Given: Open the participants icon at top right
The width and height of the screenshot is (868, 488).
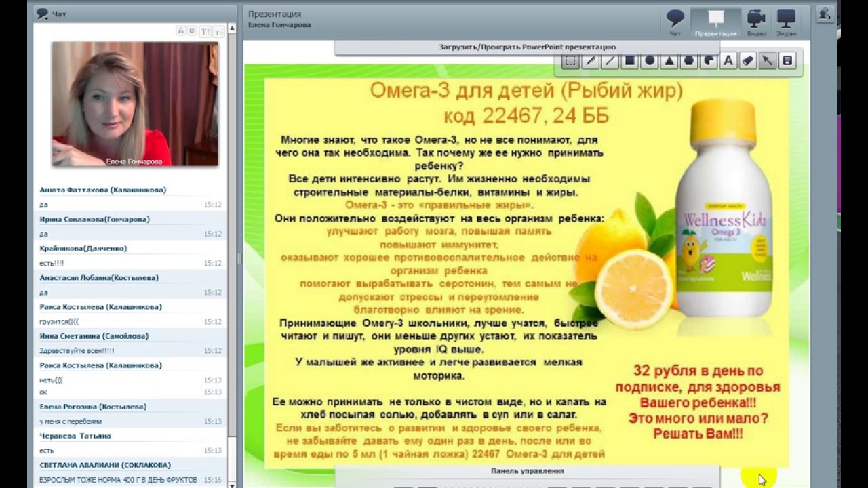Looking at the screenshot, I should click(825, 14).
